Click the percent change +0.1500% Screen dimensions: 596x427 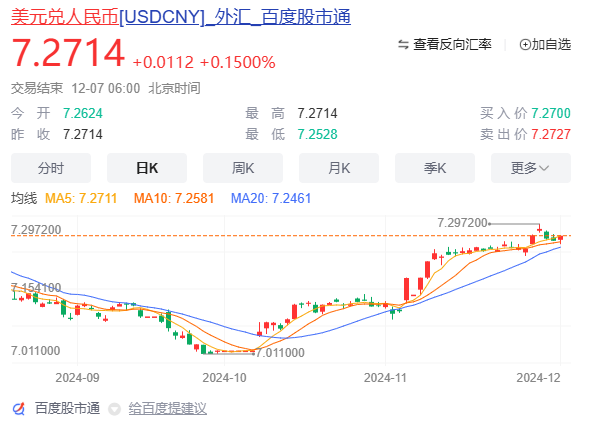[x=238, y=62]
